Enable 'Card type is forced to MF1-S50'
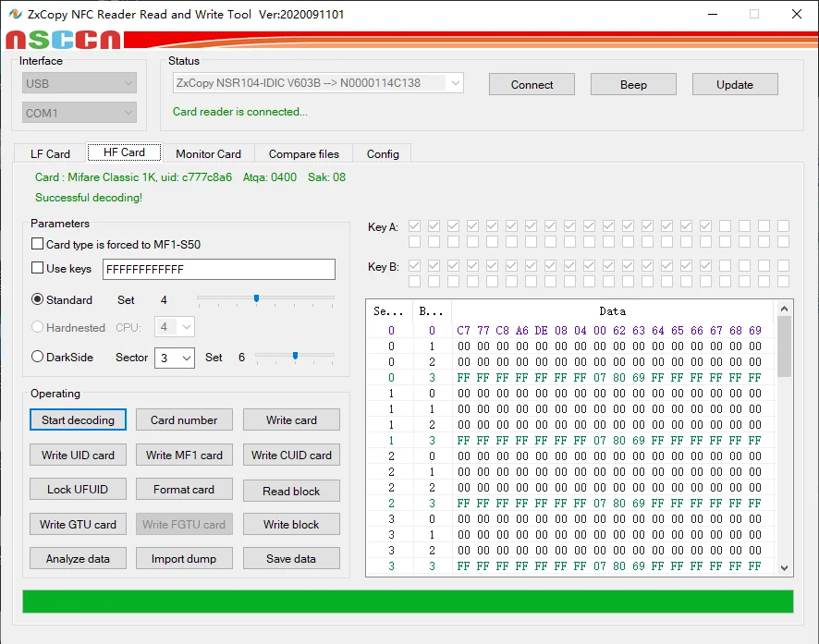Viewport: 819px width, 644px height. click(x=38, y=245)
